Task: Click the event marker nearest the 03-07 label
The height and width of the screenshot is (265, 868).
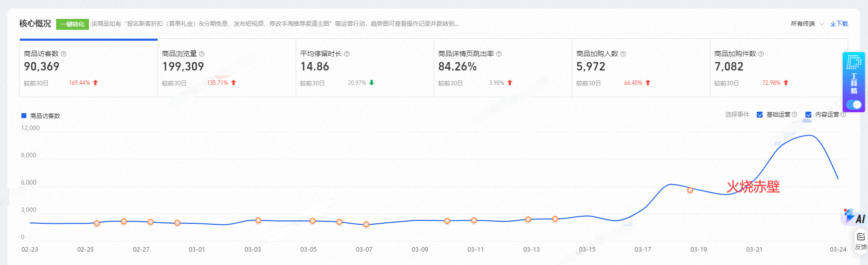Action: point(366,224)
